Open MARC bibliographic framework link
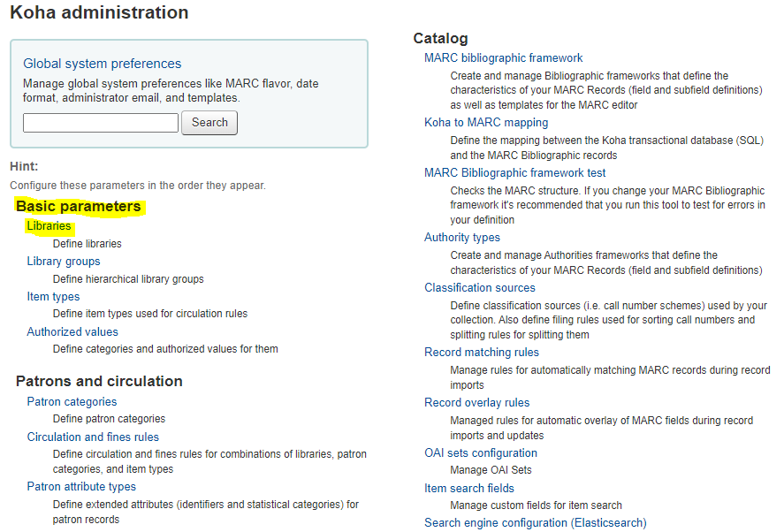The height and width of the screenshot is (532, 784). pyautogui.click(x=504, y=58)
